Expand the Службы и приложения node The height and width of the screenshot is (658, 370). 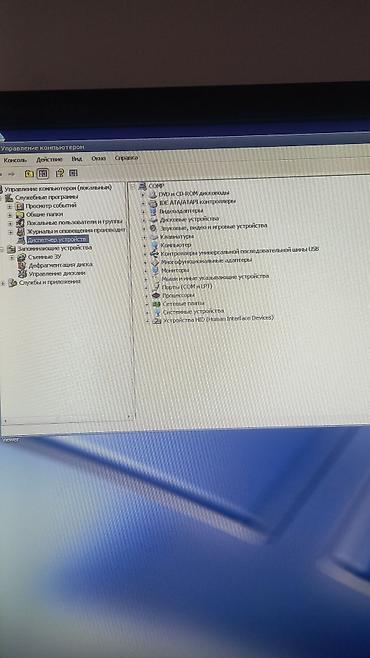tap(3, 284)
